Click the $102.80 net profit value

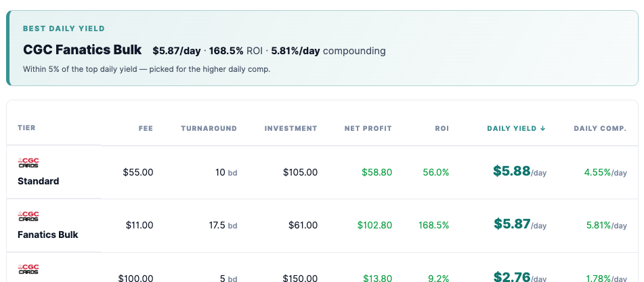(x=374, y=225)
